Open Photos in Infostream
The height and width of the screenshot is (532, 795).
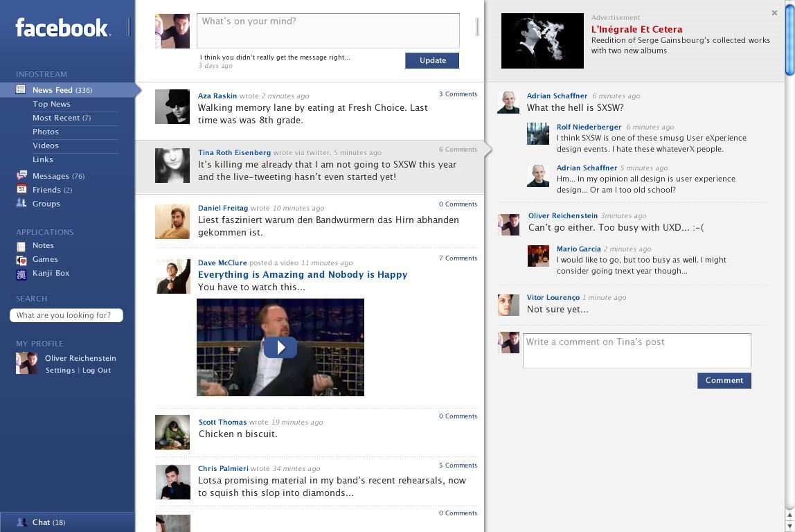[46, 132]
